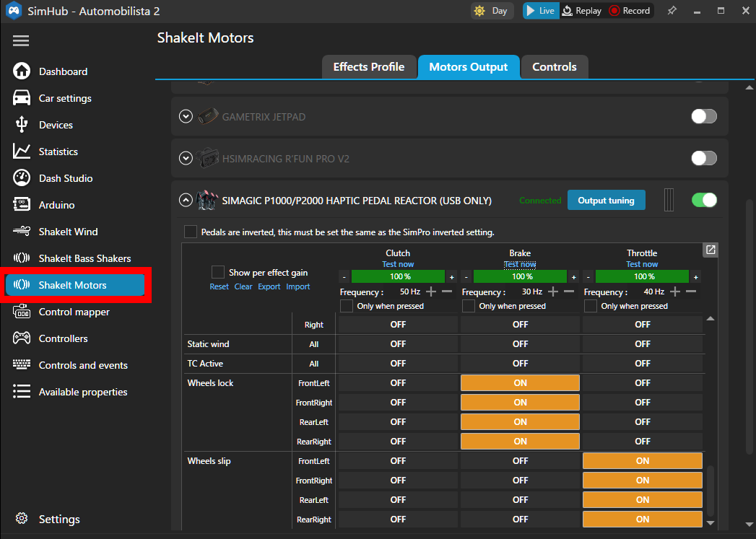Click the Import link
The height and width of the screenshot is (539, 756).
(x=298, y=286)
